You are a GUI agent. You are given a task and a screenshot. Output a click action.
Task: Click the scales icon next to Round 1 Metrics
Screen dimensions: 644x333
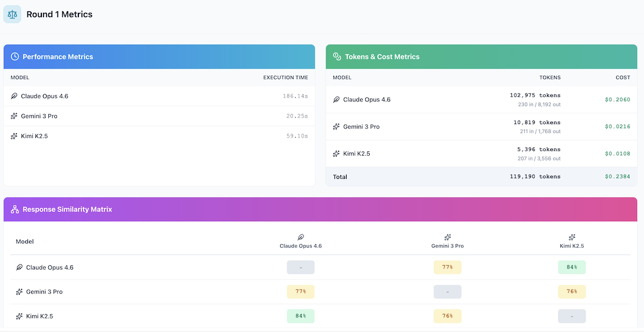tap(12, 14)
